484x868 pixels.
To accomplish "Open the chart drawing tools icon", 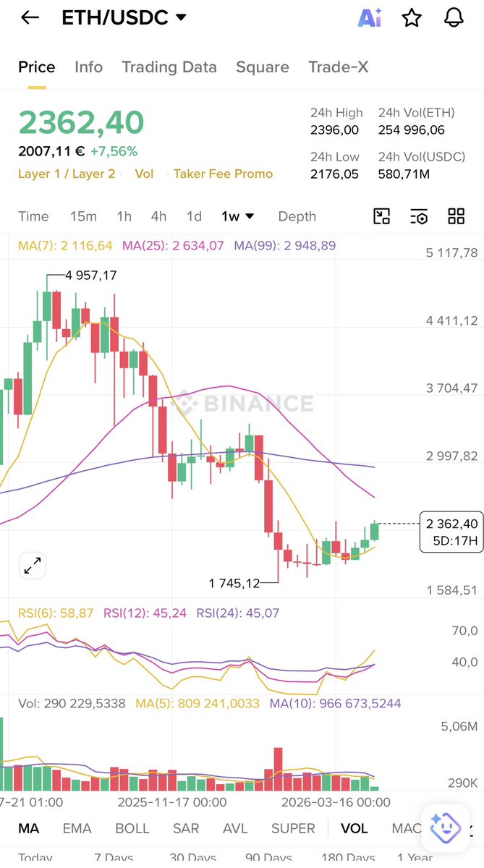I will pyautogui.click(x=381, y=216).
